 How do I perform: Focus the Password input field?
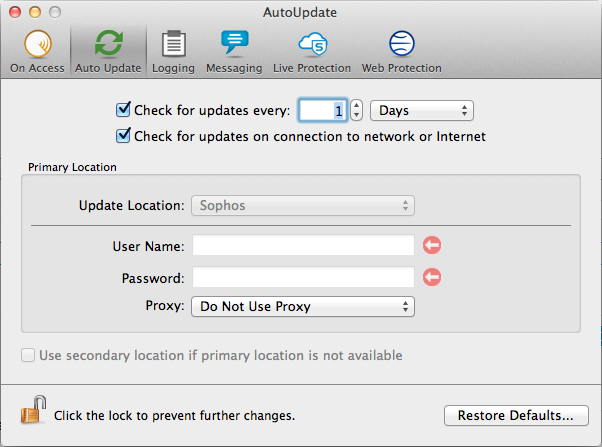coord(303,277)
